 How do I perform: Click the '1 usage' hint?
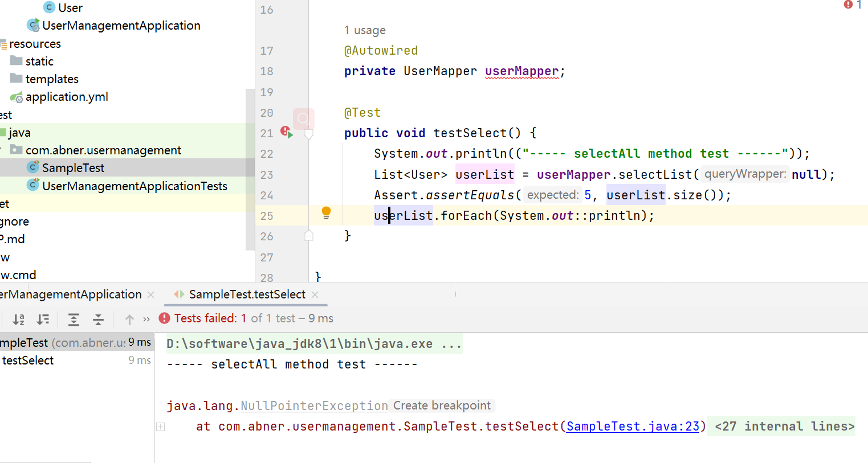tap(365, 30)
